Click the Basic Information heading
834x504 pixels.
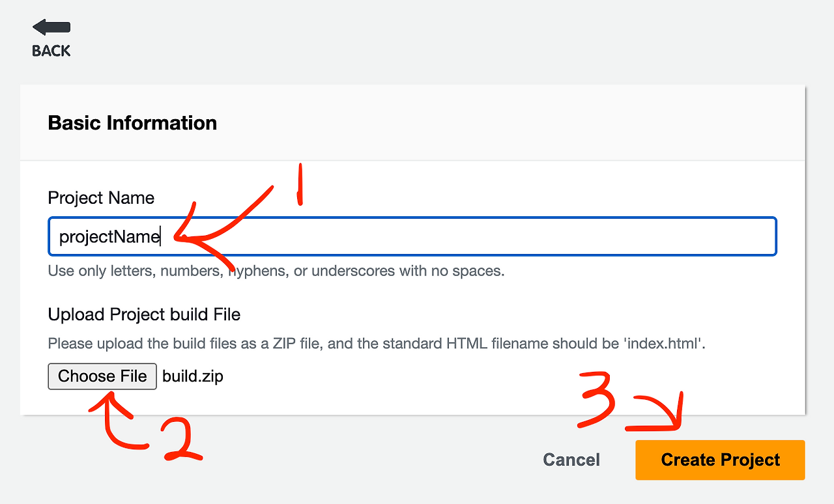pyautogui.click(x=132, y=123)
